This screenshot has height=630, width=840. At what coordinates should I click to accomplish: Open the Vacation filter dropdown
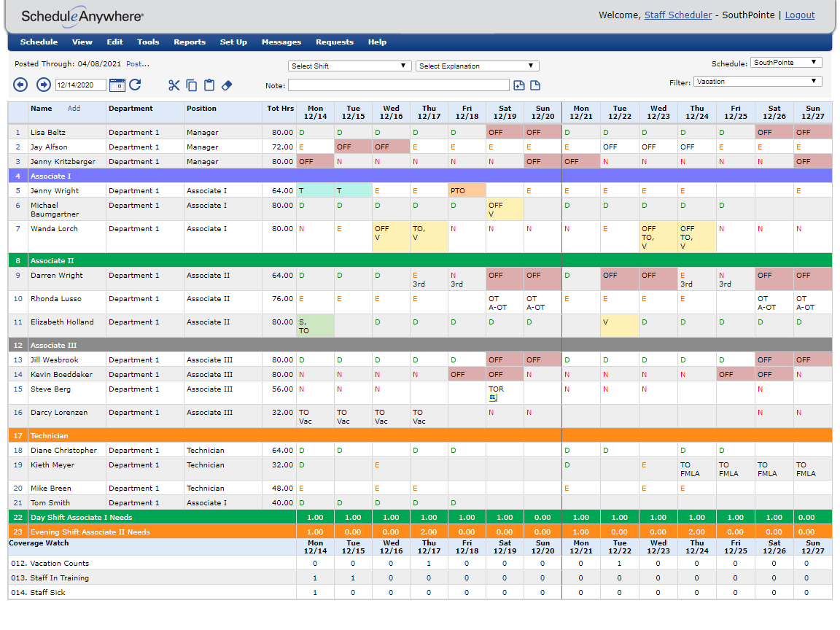(757, 82)
